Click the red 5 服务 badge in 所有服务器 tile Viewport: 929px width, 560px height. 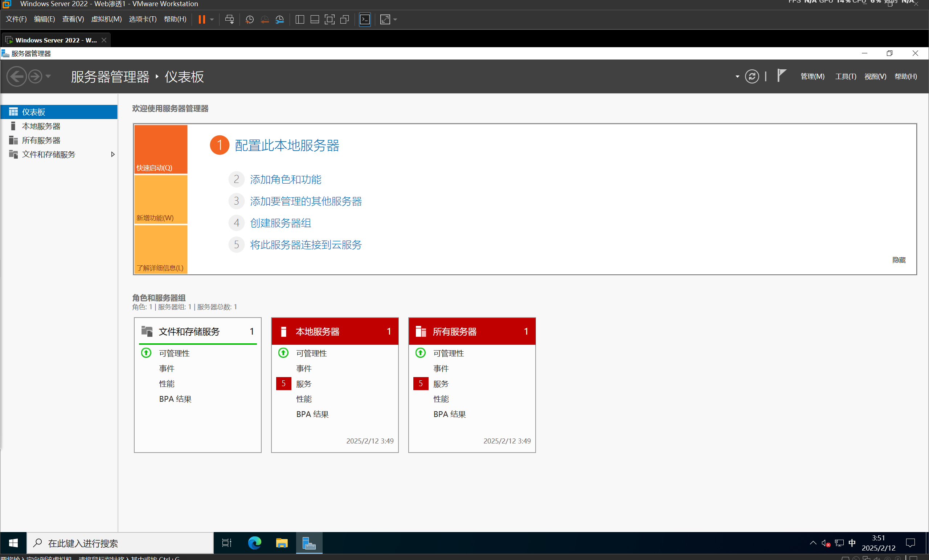(x=421, y=384)
